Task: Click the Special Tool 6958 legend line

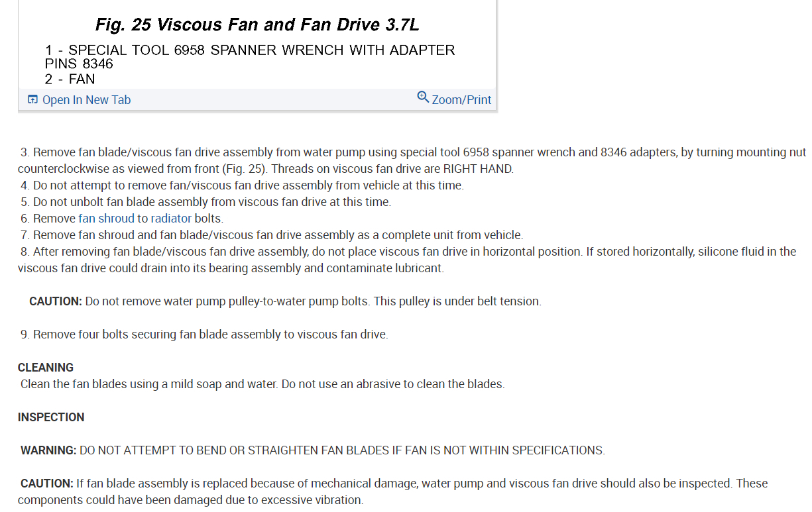Action: point(250,50)
